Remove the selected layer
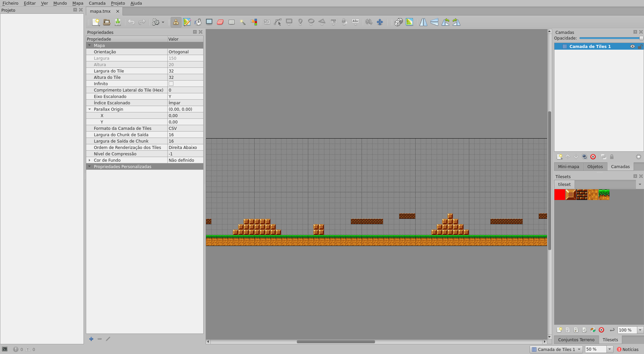The width and height of the screenshot is (644, 354). pos(593,157)
